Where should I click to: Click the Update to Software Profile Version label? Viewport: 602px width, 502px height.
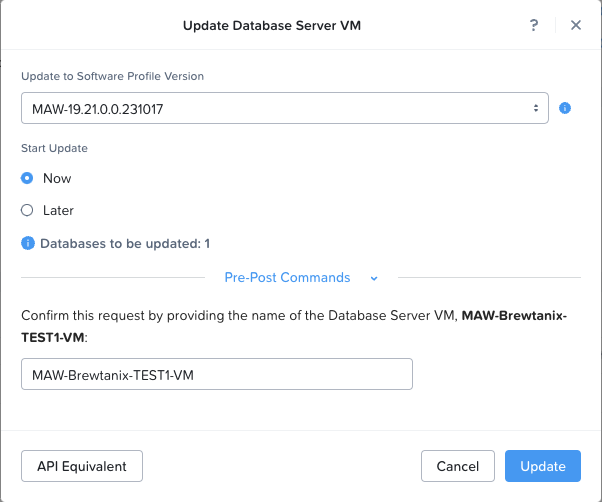[x=112, y=76]
